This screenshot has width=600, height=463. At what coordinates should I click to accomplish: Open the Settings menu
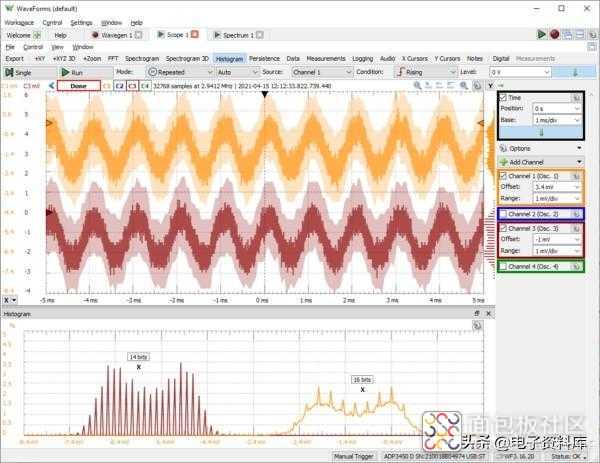click(x=82, y=21)
